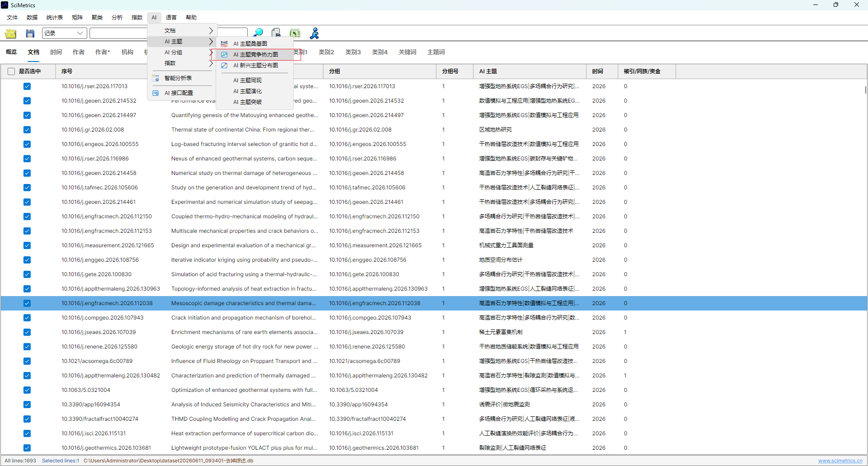Open the 语言 menu
868x466 pixels.
171,18
